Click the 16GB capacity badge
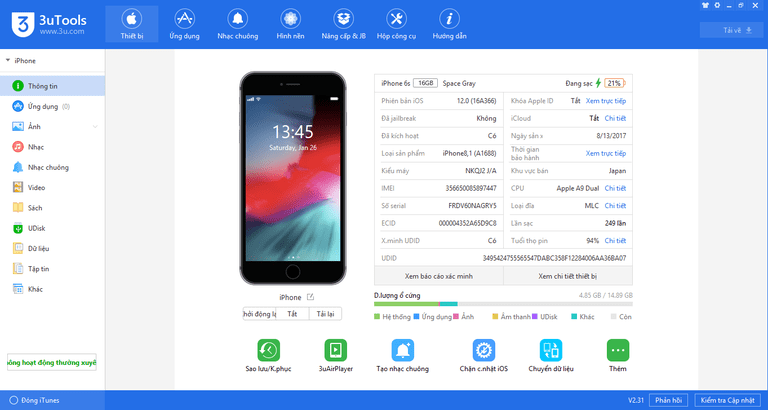The height and width of the screenshot is (410, 768). click(425, 83)
